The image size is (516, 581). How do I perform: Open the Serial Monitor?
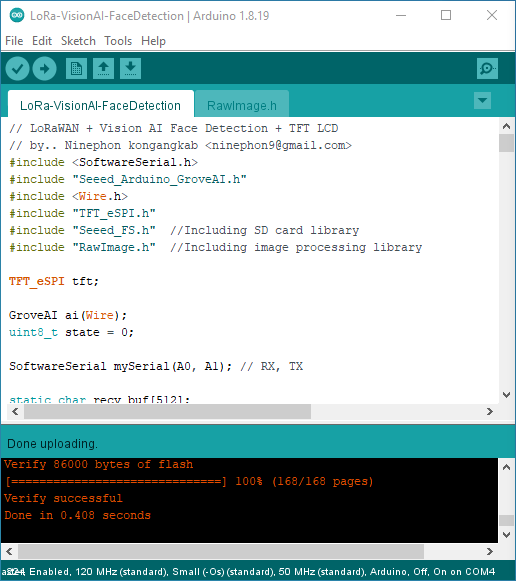[487, 69]
